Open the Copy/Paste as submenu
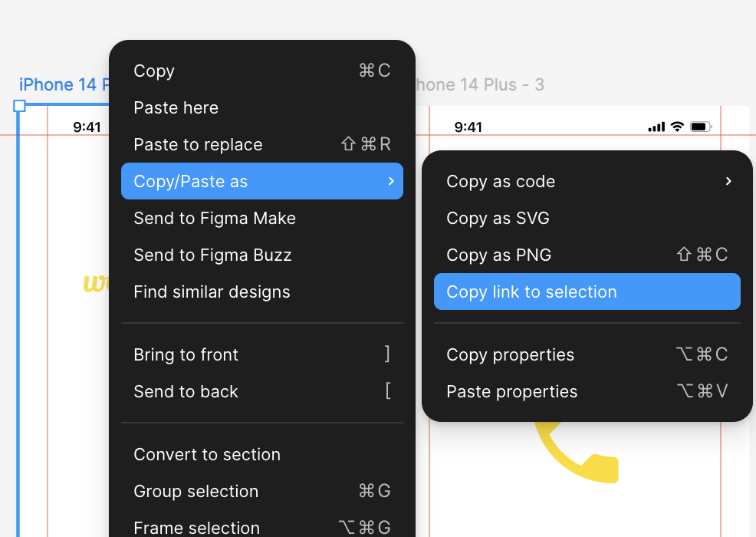 [261, 182]
